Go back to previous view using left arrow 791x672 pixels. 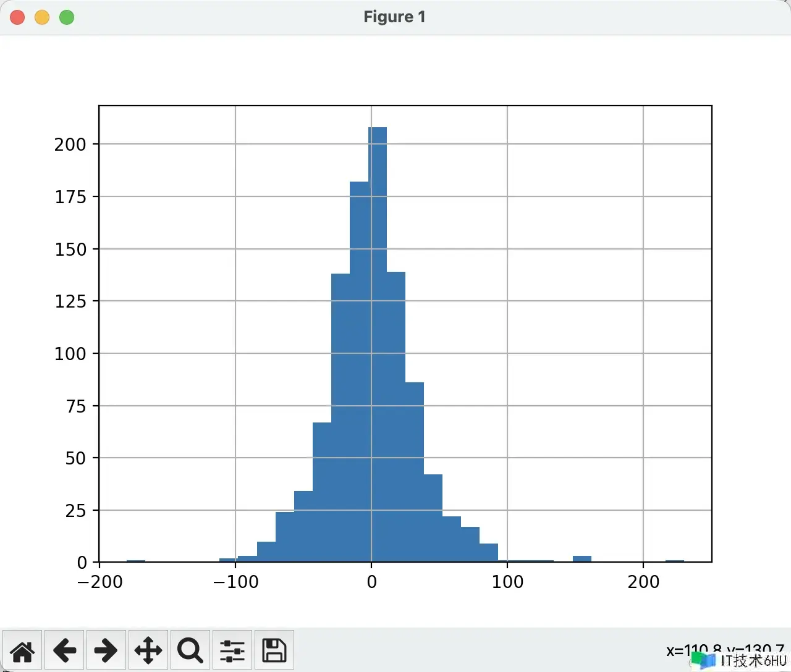point(64,650)
